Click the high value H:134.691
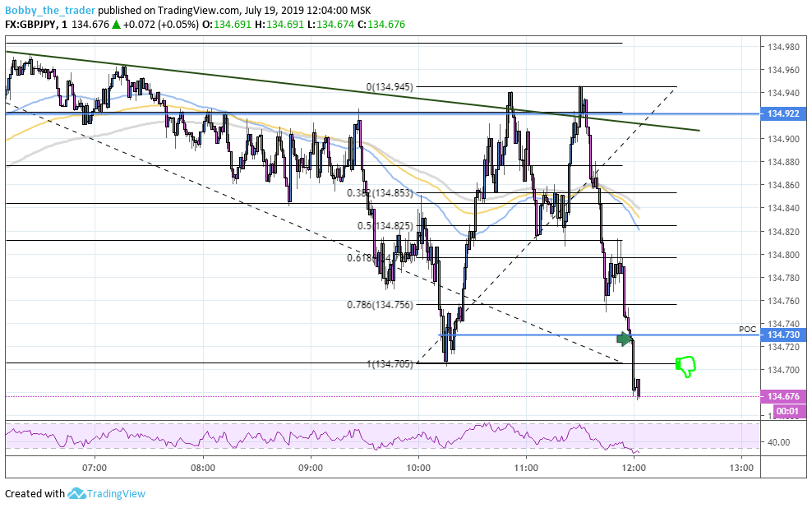The height and width of the screenshot is (508, 812). pos(279,25)
